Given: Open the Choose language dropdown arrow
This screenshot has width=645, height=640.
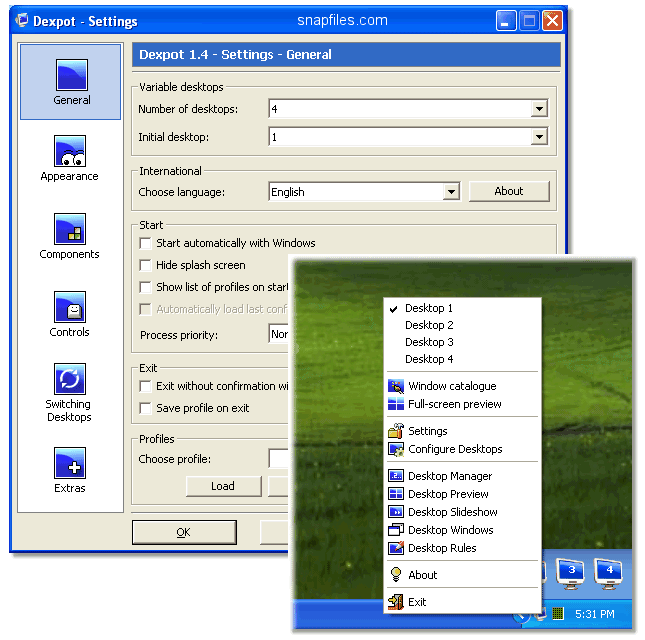Looking at the screenshot, I should 451,192.
